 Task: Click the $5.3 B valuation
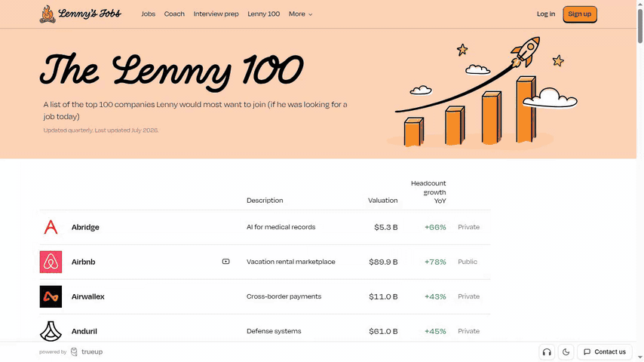click(385, 227)
